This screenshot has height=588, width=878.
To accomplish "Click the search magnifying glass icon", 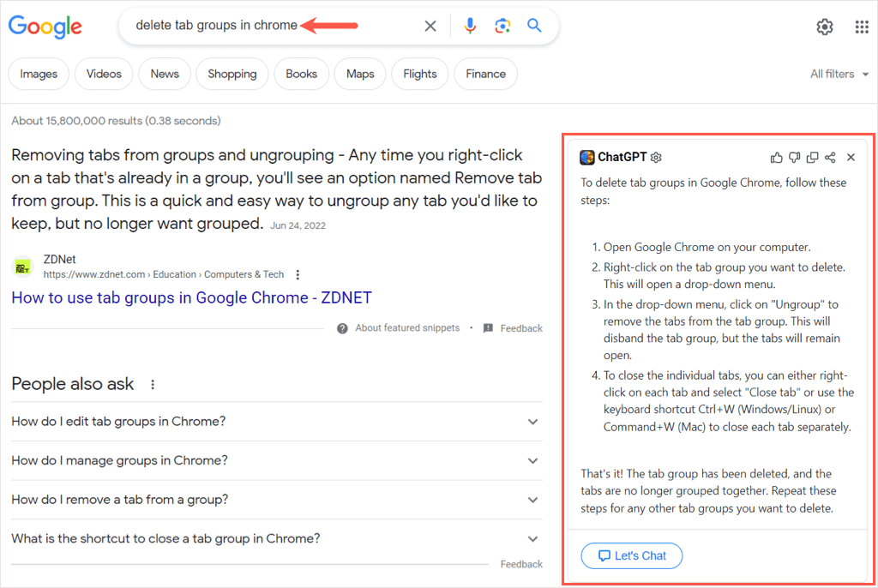I will pyautogui.click(x=534, y=26).
